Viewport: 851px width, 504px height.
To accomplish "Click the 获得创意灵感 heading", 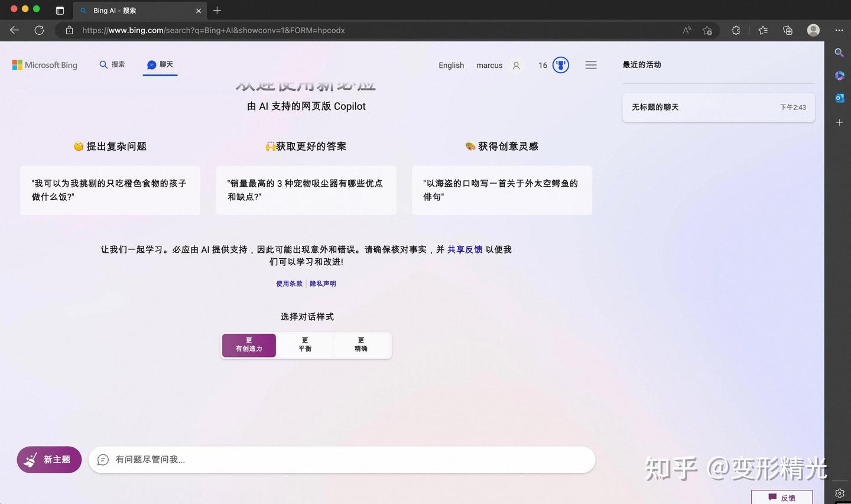I will pos(502,146).
